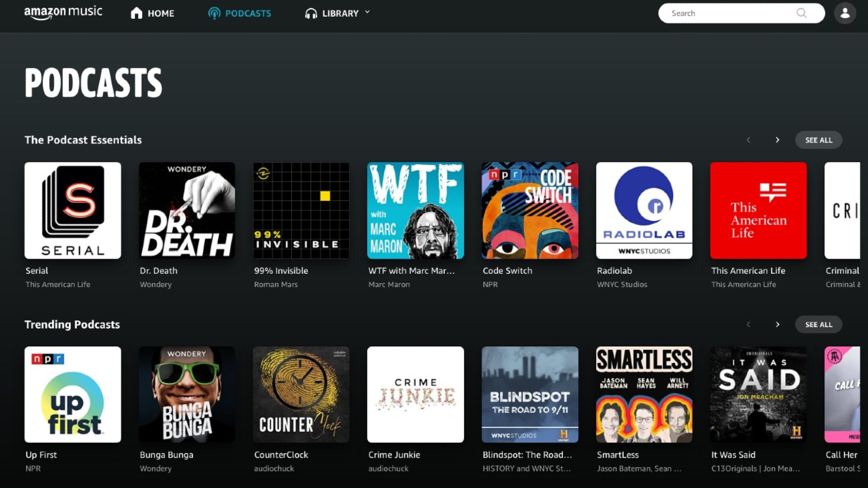Click the Home house icon
Viewport: 868px width, 488px height.
[136, 13]
